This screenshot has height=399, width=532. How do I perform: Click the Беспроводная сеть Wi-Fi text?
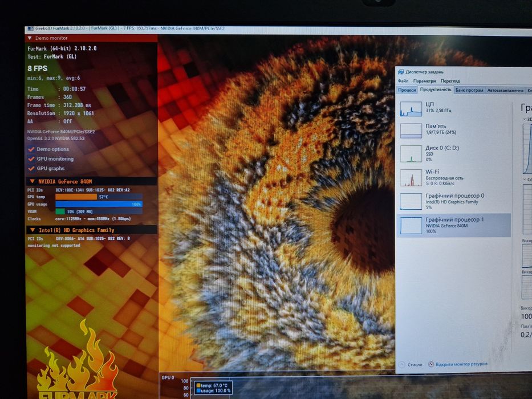click(444, 178)
